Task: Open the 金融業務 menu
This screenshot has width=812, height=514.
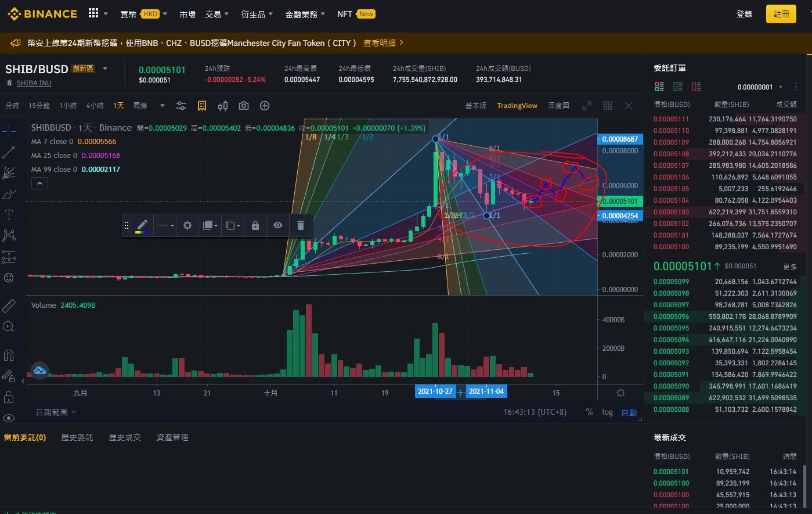Action: (305, 14)
